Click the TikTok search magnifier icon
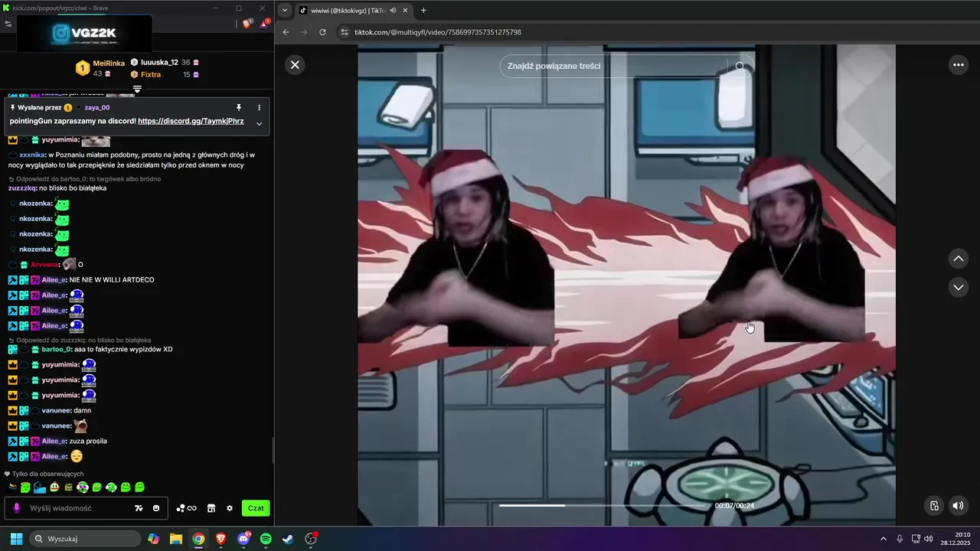The width and height of the screenshot is (980, 551). pos(740,66)
